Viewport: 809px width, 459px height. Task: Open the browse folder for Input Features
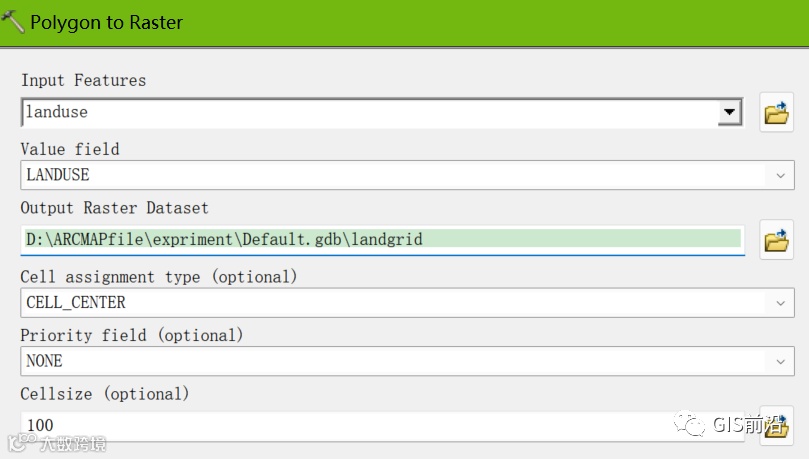click(776, 113)
